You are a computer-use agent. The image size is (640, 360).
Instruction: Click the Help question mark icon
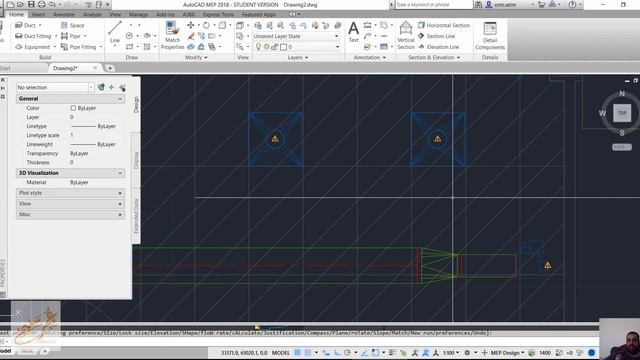(572, 5)
